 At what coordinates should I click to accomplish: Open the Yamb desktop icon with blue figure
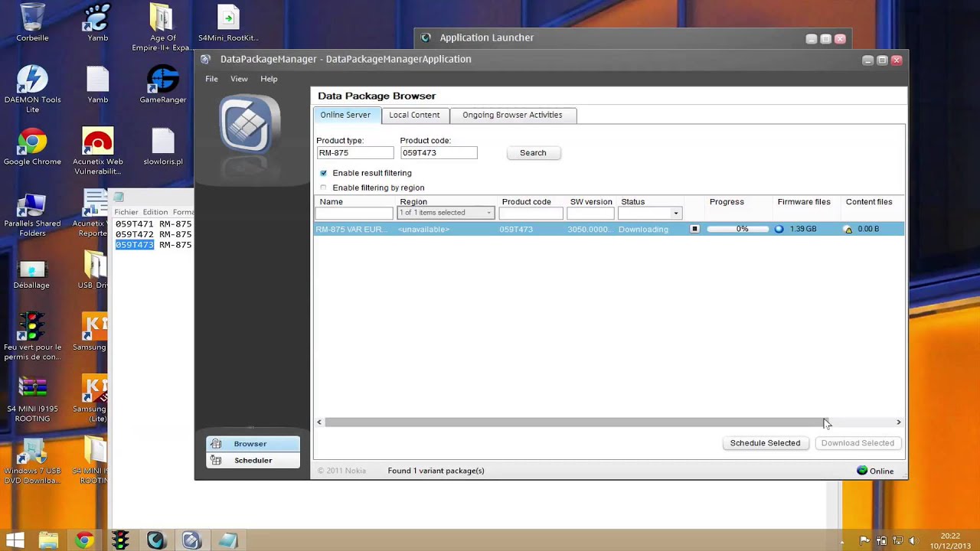click(97, 23)
